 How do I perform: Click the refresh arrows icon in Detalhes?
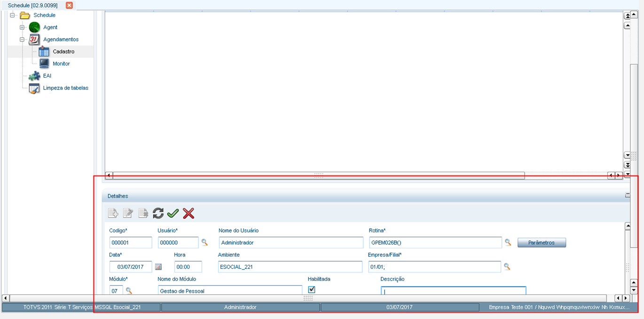coord(158,214)
